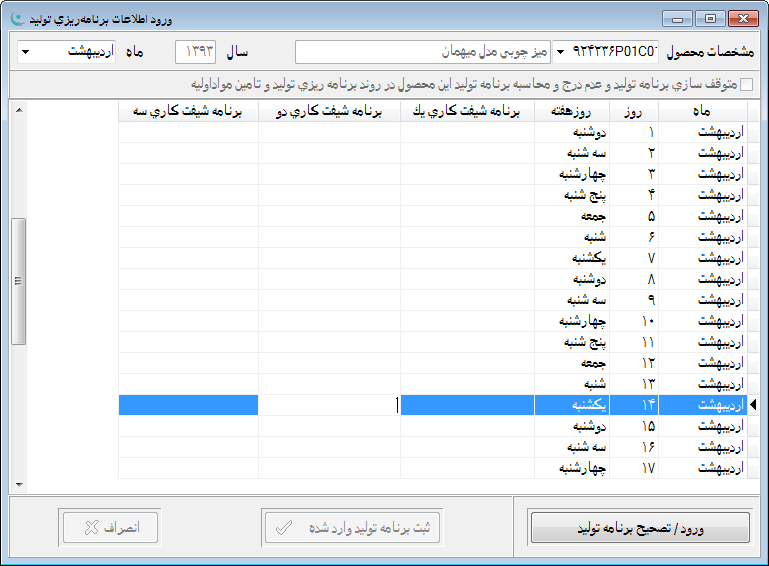Open the ماه (month) dropdown
The height and width of the screenshot is (566, 769).
click(x=26, y=52)
